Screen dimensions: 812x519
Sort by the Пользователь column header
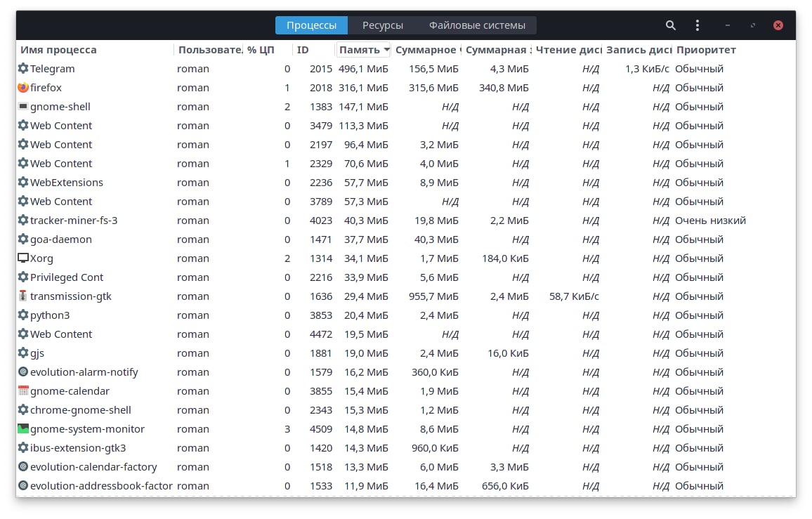click(209, 50)
